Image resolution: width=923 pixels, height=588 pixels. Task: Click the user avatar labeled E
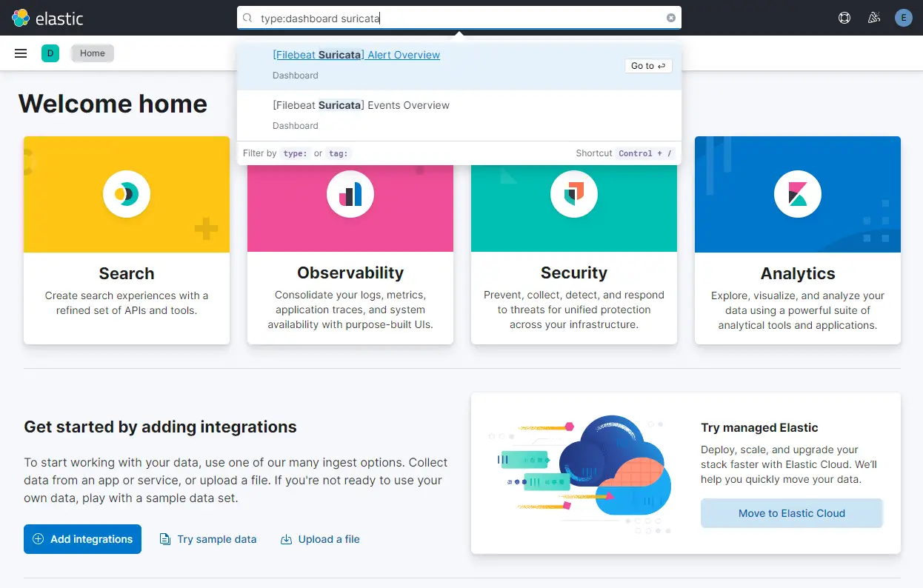point(903,18)
